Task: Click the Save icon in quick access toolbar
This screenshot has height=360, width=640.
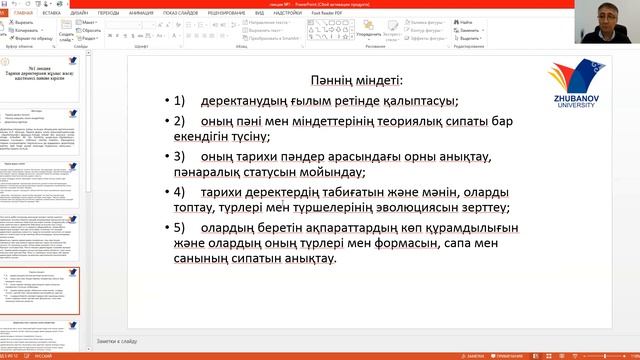Action: [4, 4]
